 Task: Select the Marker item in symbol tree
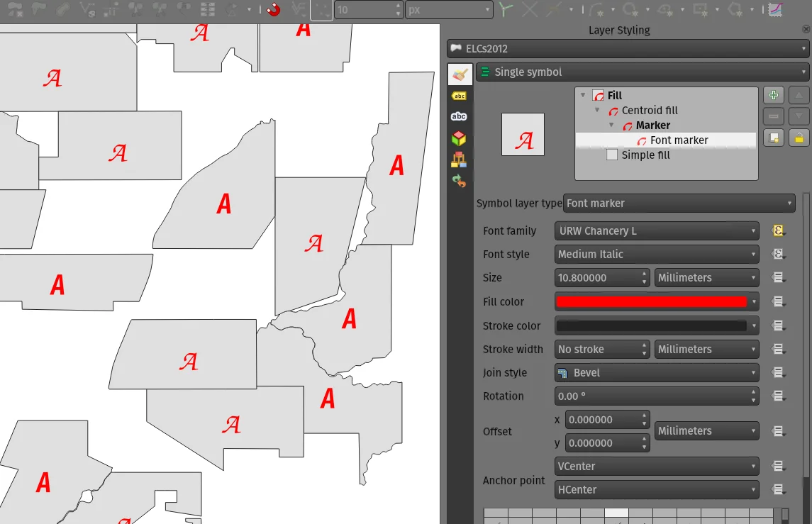tap(652, 126)
